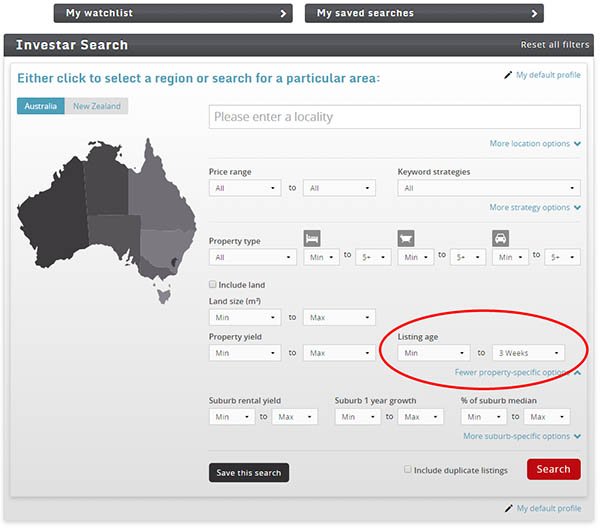Click the car spaces icon
This screenshot has height=531, width=600.
501,238
